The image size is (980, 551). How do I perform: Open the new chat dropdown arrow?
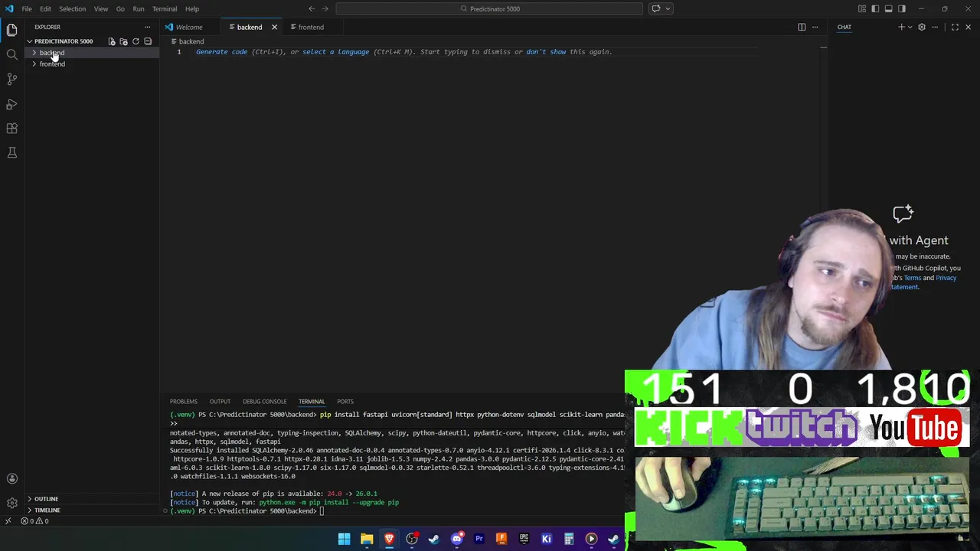click(x=910, y=27)
